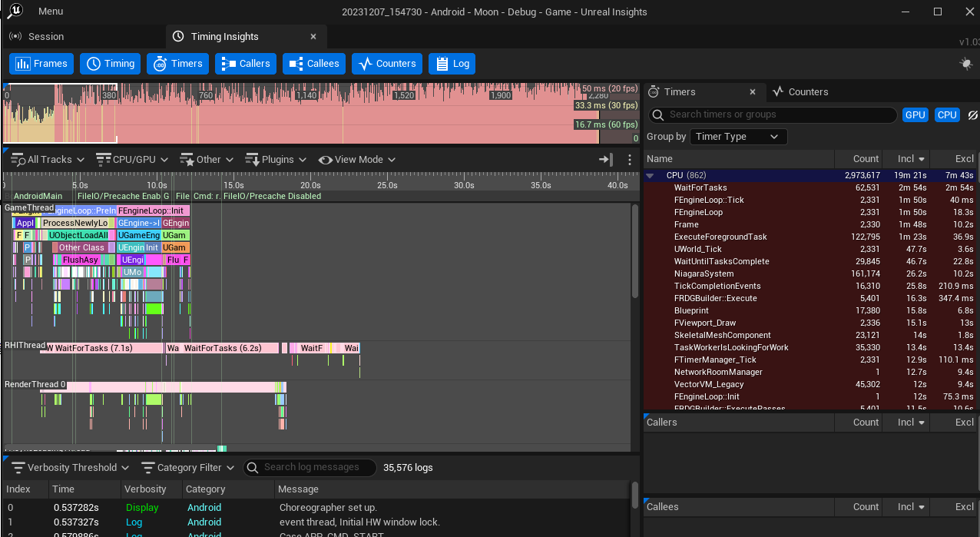This screenshot has height=537, width=980.
Task: Click the timing view vertical scrollbar
Action: 634,251
